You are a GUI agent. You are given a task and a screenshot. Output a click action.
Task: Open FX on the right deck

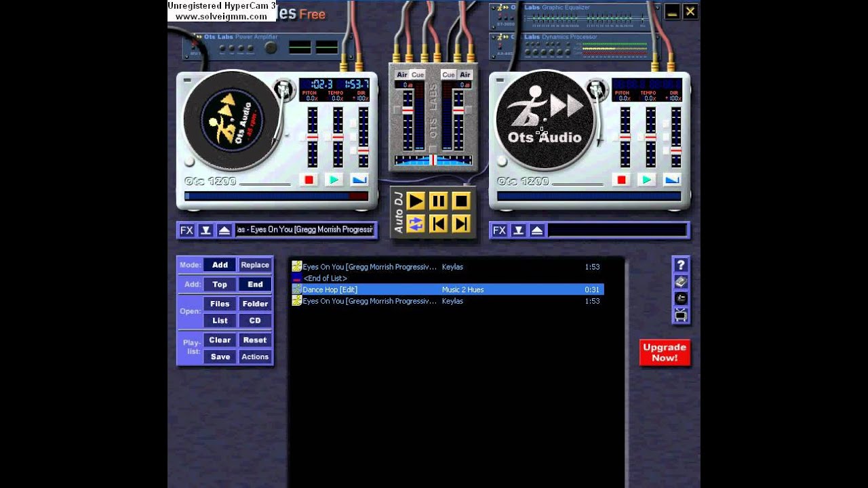(499, 230)
